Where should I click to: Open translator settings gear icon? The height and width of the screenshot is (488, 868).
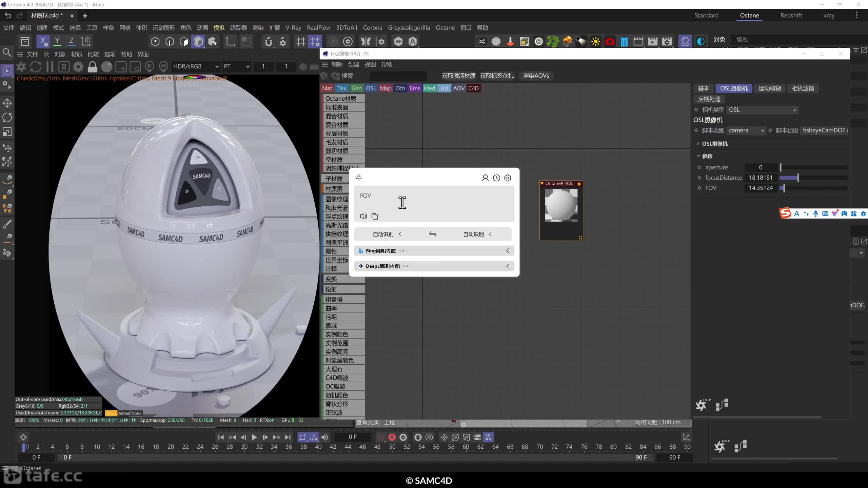[508, 178]
